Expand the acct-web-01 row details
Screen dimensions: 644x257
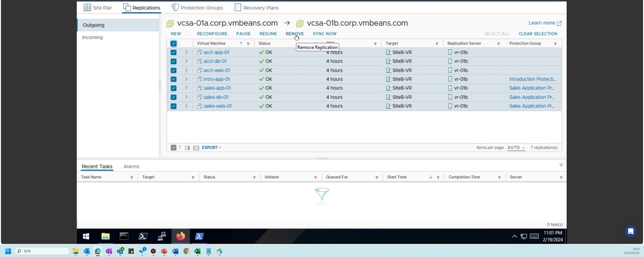186,70
